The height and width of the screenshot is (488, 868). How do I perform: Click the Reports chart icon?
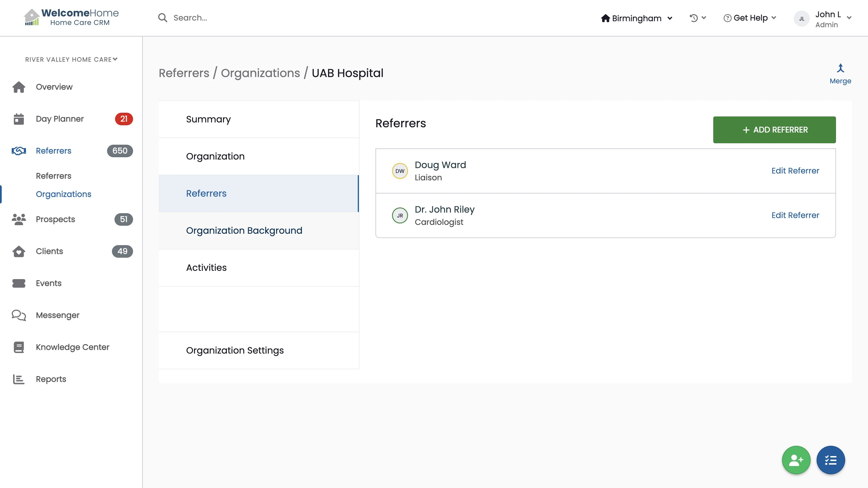click(19, 379)
